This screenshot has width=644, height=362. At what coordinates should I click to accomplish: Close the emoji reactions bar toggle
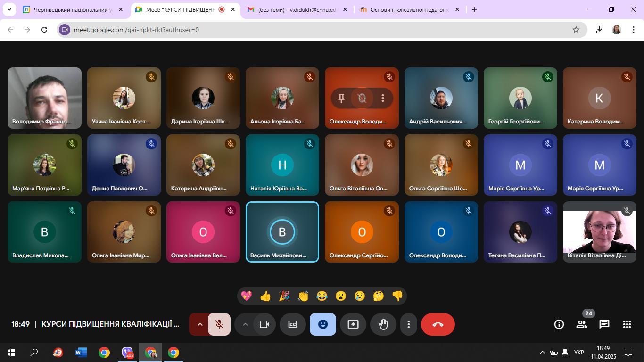323,324
